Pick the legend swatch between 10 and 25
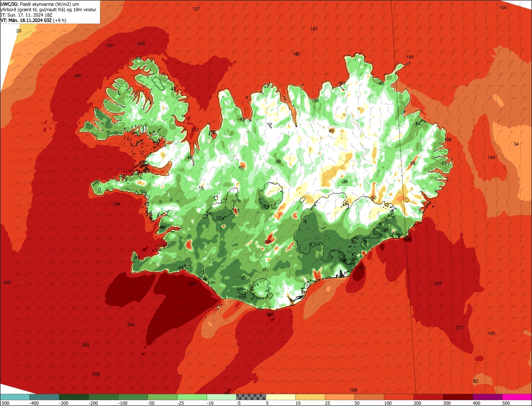 coord(310,397)
